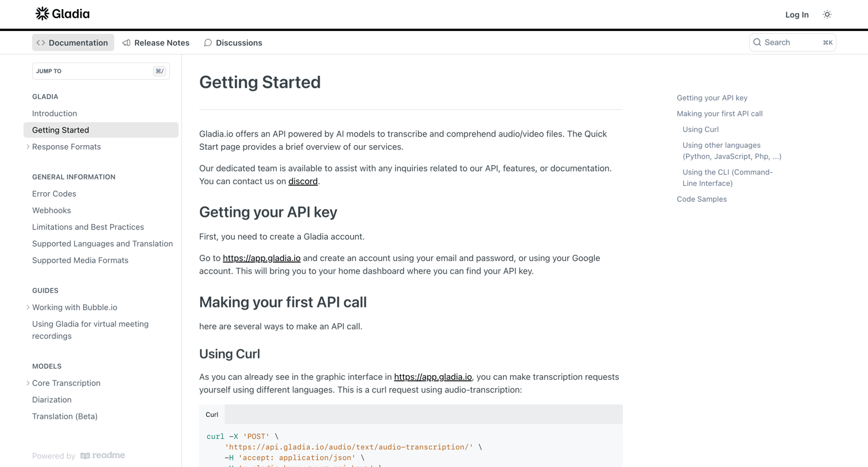Open the Webhooks page
Screen dimensions: 868x467
52,211
